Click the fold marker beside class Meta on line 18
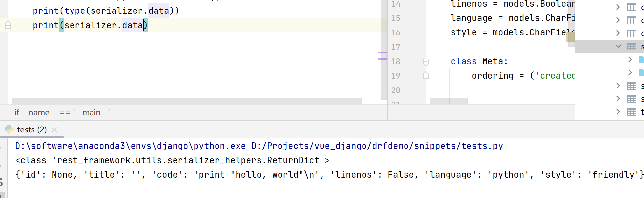Image resolution: width=644 pixels, height=198 pixels. [x=426, y=62]
